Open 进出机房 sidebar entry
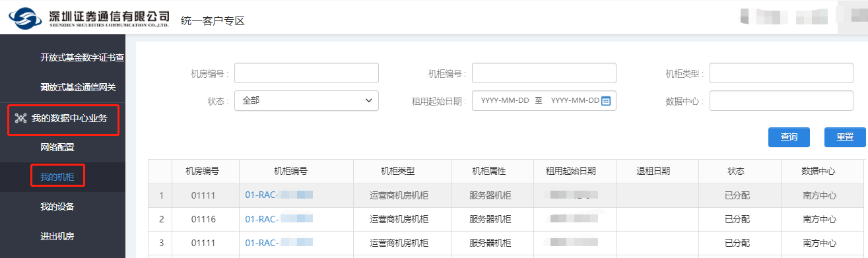This screenshot has height=258, width=868. pos(57,236)
